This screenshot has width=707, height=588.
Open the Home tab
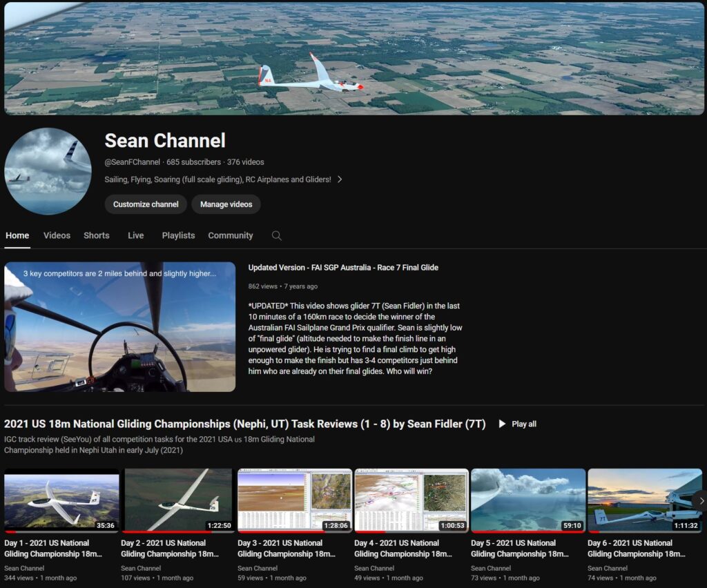pos(17,235)
